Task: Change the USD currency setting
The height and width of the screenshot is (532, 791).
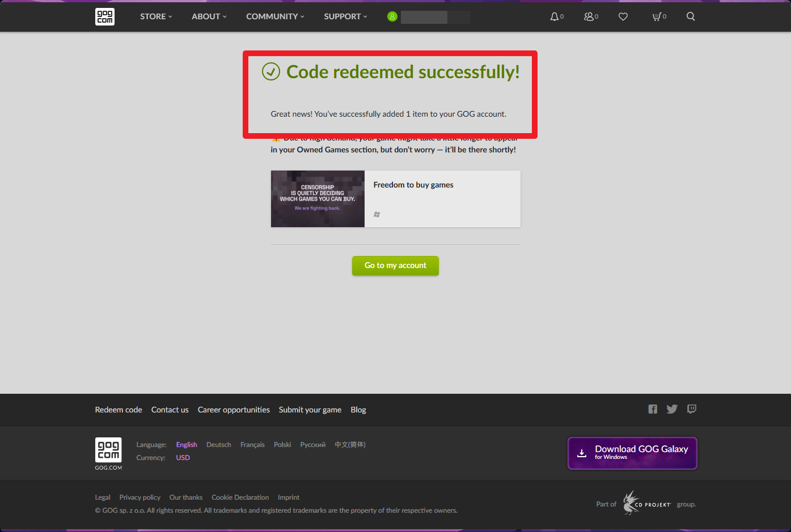Action: pyautogui.click(x=183, y=458)
